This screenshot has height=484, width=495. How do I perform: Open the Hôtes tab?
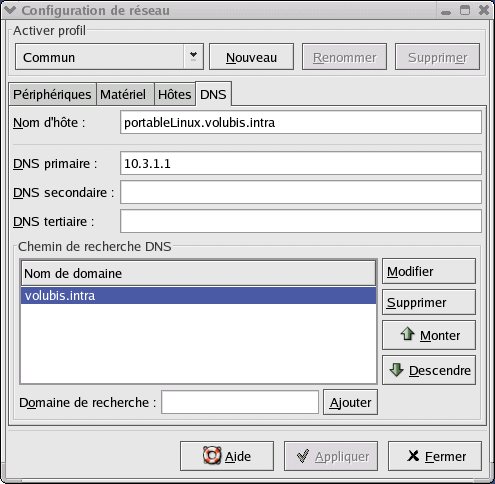pyautogui.click(x=175, y=94)
